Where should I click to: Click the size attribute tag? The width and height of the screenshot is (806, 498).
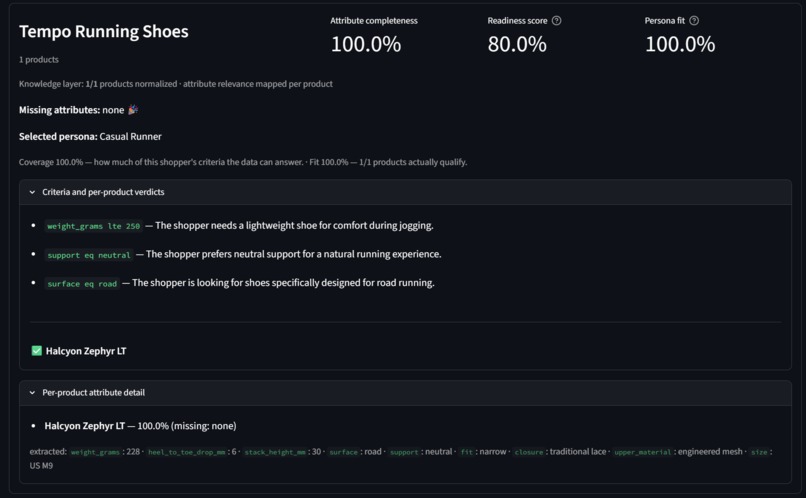(x=759, y=452)
